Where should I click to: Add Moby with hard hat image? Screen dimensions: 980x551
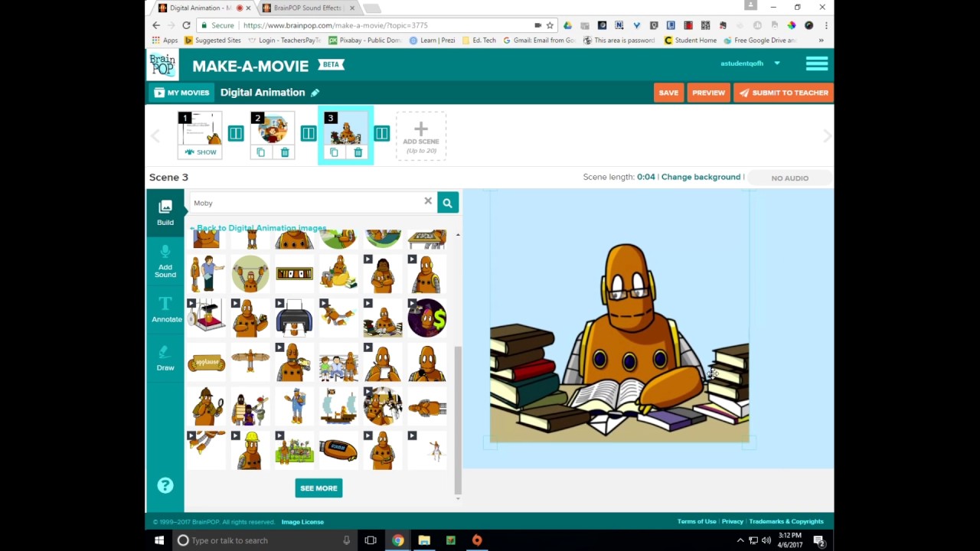[250, 450]
